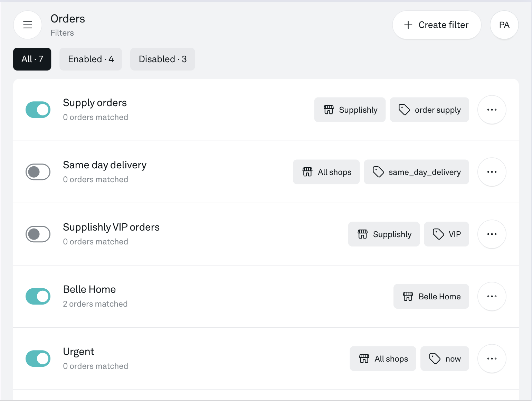The width and height of the screenshot is (532, 401).
Task: Click the same_day_delivery tag chip
Action: 416,172
